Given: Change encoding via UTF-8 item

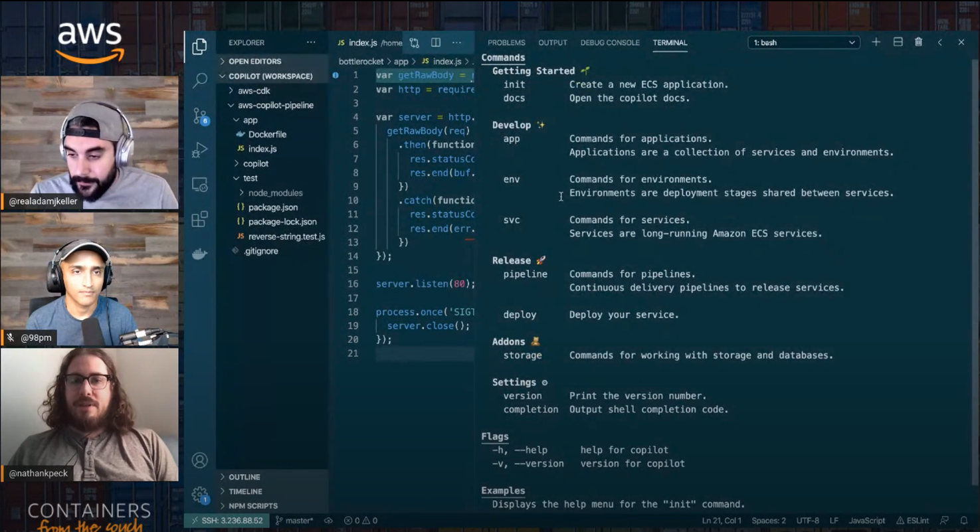Looking at the screenshot, I should [x=807, y=521].
